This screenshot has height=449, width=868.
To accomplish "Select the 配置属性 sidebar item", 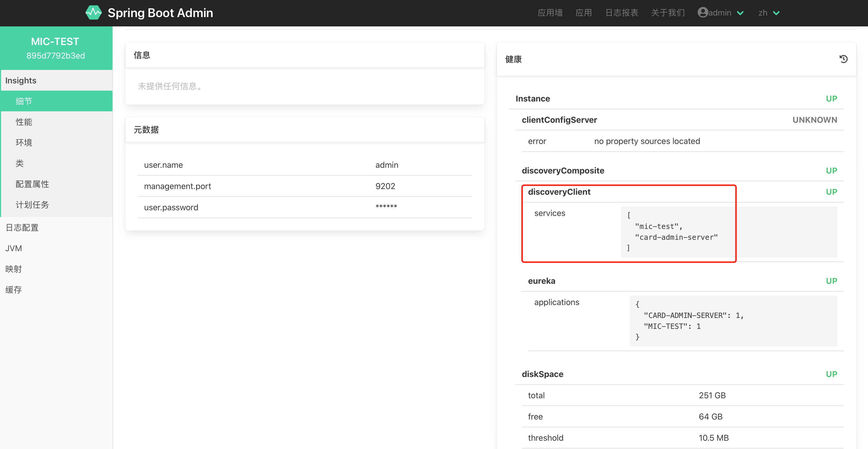I will point(56,184).
